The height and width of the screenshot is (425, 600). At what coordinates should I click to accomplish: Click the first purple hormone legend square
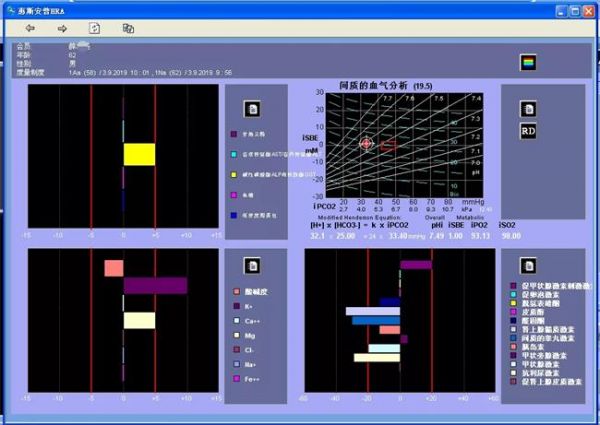[x=513, y=285]
